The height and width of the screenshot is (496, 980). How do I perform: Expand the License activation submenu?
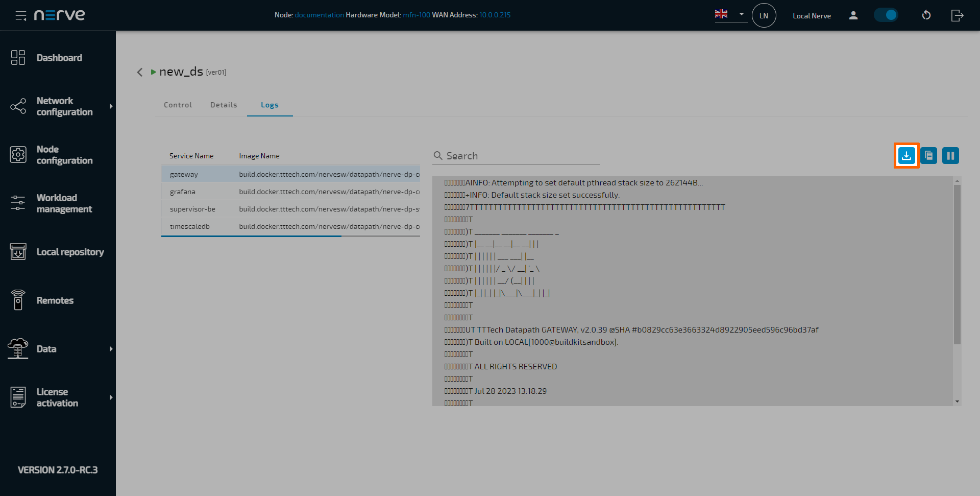(x=111, y=397)
